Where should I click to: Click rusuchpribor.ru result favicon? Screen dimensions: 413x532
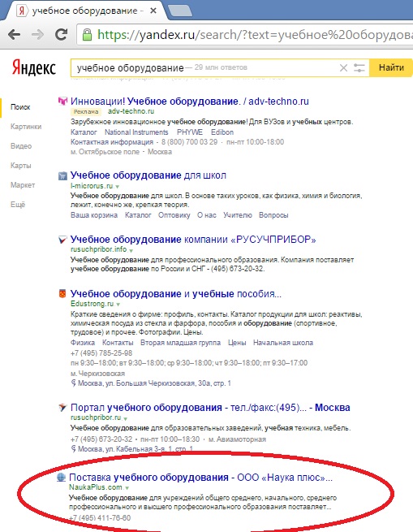[x=62, y=408]
